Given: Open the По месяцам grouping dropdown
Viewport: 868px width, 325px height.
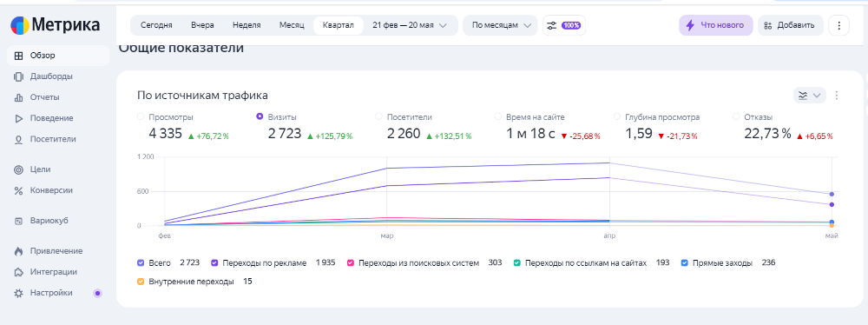Looking at the screenshot, I should (x=500, y=25).
